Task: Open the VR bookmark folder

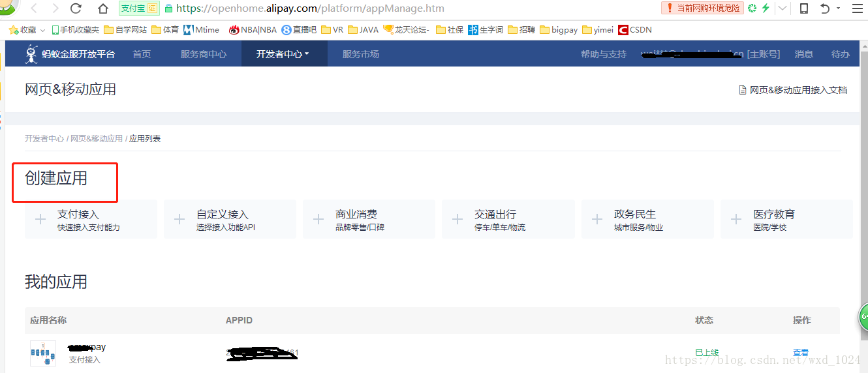Action: tap(332, 30)
